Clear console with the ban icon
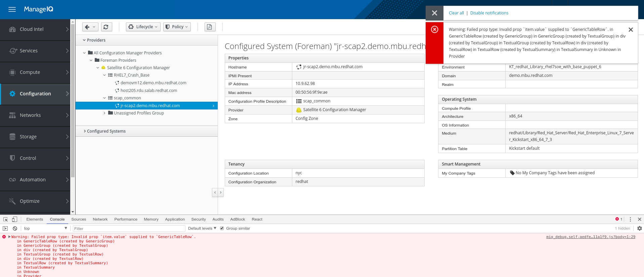 tap(15, 228)
